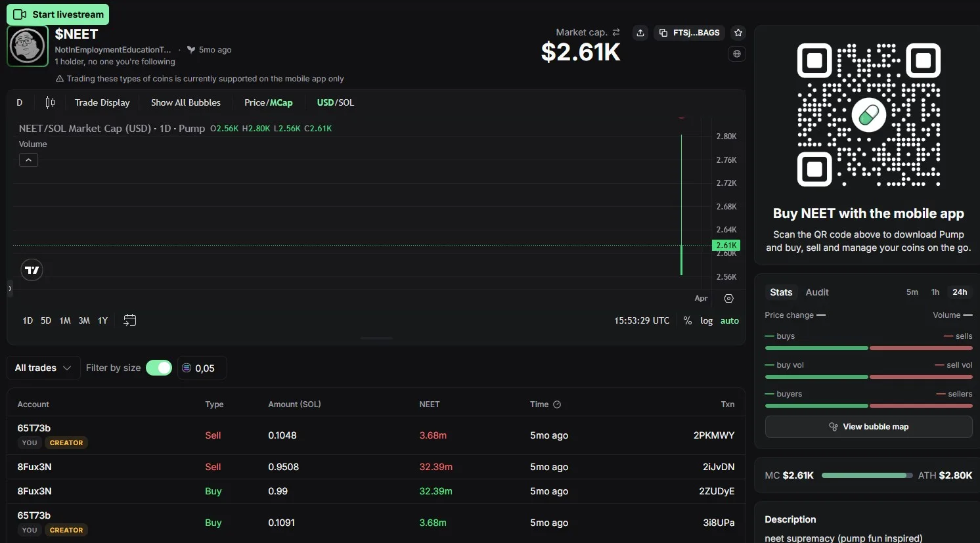980x543 pixels.
Task: Select the 1M time range
Action: click(65, 320)
